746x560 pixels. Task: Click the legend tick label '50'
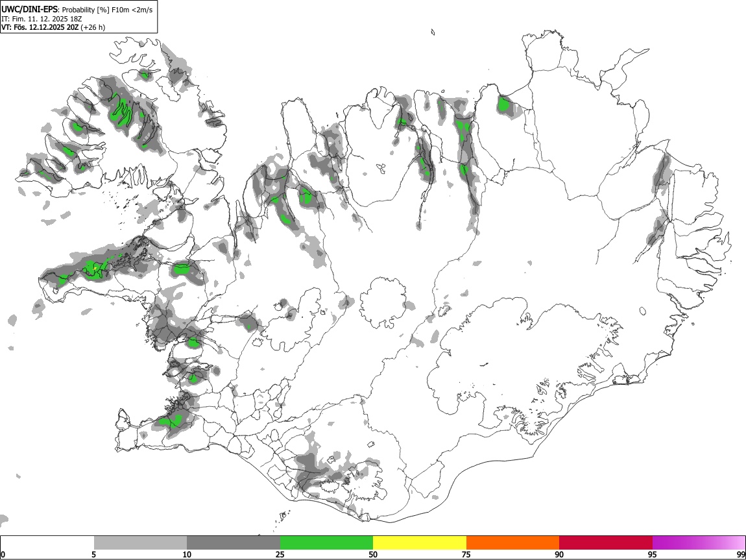373,554
